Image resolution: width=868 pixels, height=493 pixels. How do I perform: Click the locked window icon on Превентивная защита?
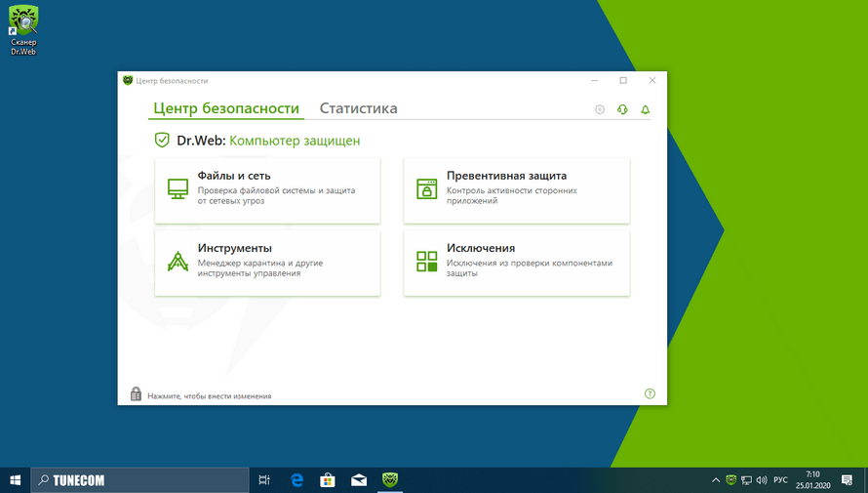coord(427,188)
